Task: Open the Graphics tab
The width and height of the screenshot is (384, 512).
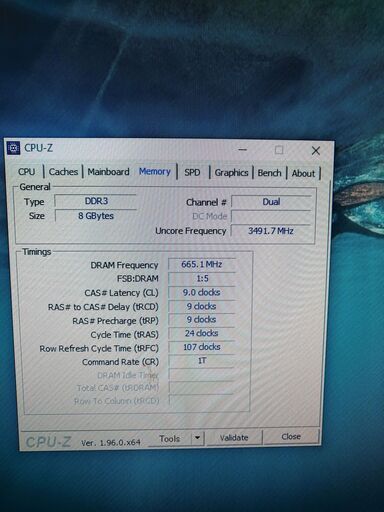Action: point(231,173)
